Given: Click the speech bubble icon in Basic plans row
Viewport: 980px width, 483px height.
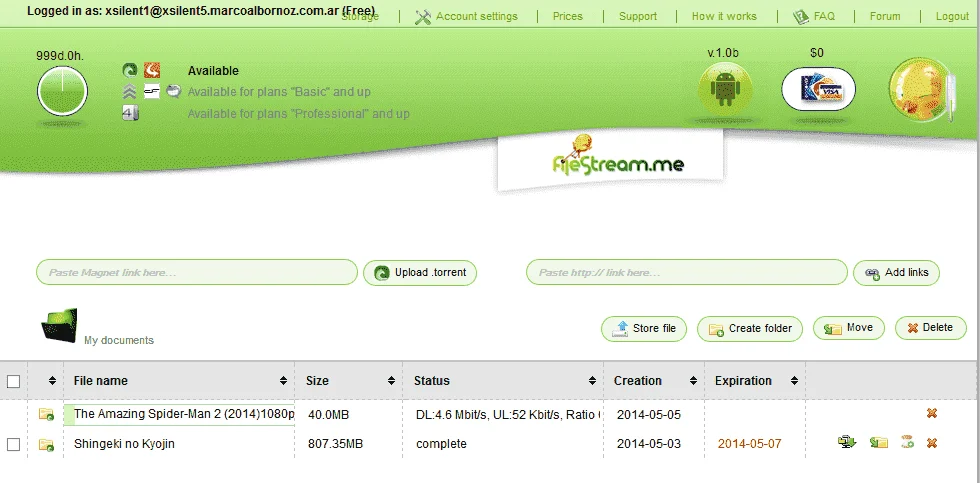Looking at the screenshot, I should [174, 92].
